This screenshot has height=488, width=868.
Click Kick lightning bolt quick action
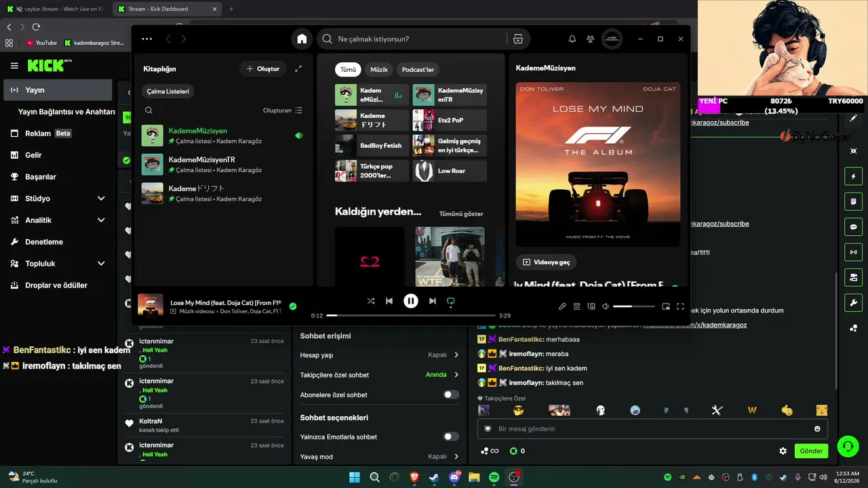(x=854, y=177)
